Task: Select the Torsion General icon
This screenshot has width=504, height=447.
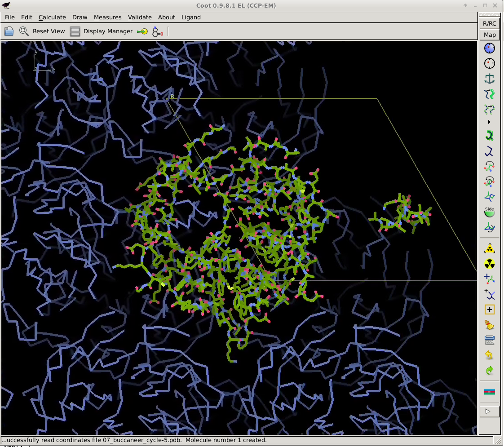Action: coord(489,181)
